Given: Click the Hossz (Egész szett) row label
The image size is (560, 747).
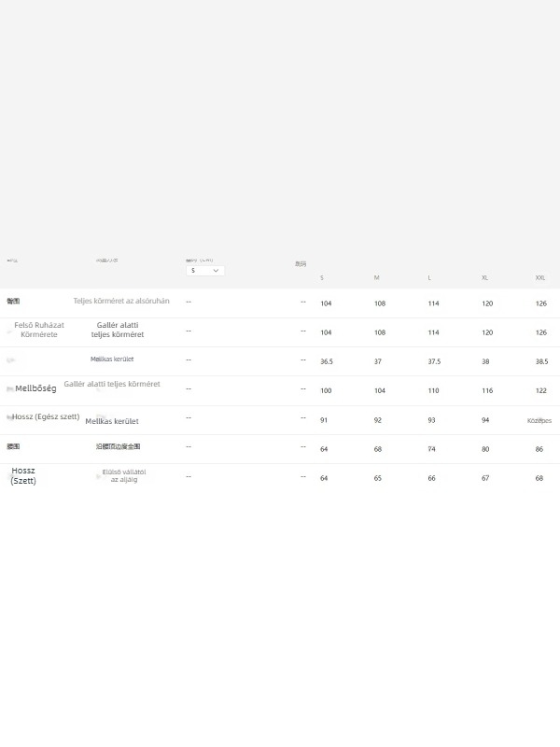Looking at the screenshot, I should pyautogui.click(x=46, y=416).
